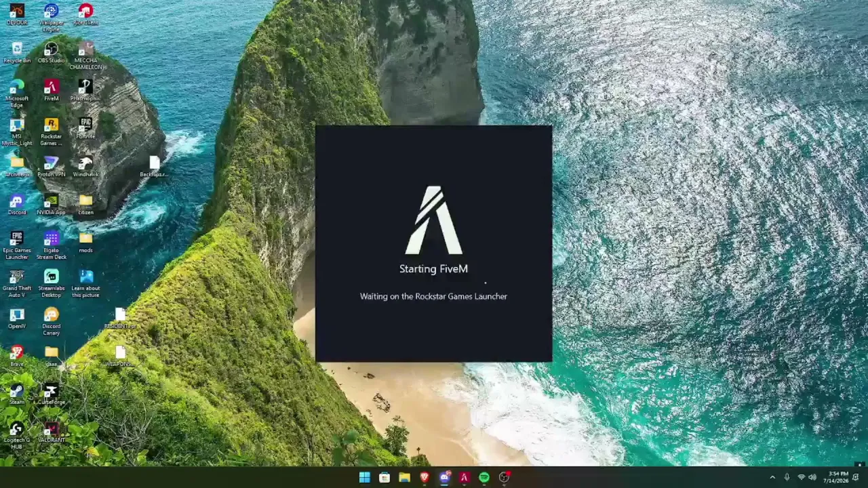
Task: Open Microsoft Store from the taskbar
Action: coord(384,477)
